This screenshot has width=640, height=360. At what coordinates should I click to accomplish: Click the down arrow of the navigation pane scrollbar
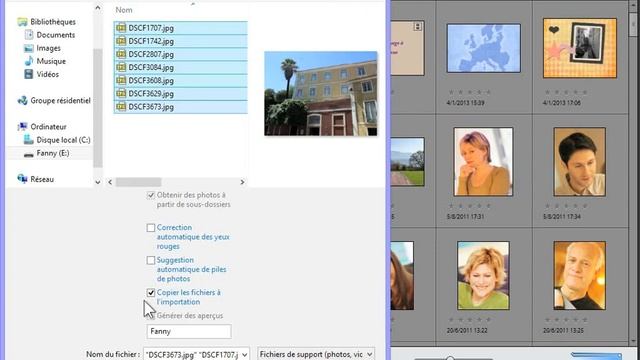point(98,182)
